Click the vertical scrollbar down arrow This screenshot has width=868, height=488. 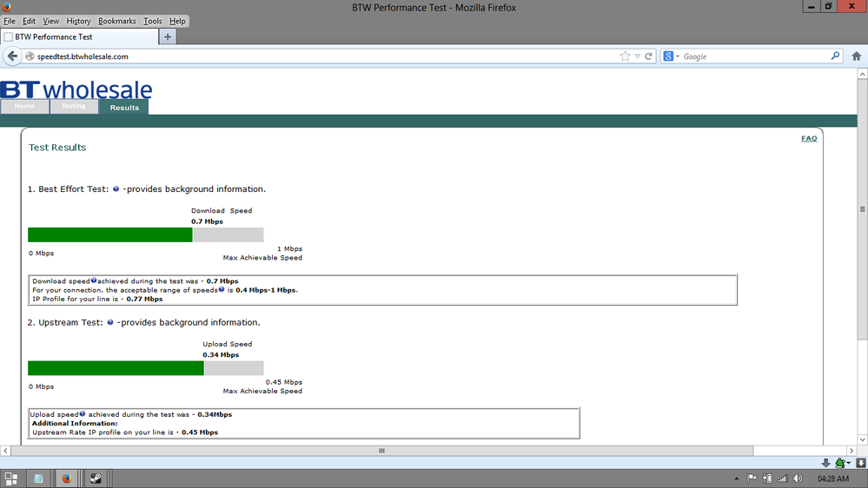click(x=863, y=439)
